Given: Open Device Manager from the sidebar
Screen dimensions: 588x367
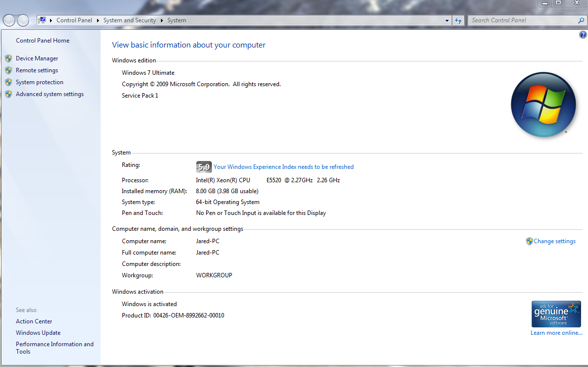Looking at the screenshot, I should click(x=37, y=58).
